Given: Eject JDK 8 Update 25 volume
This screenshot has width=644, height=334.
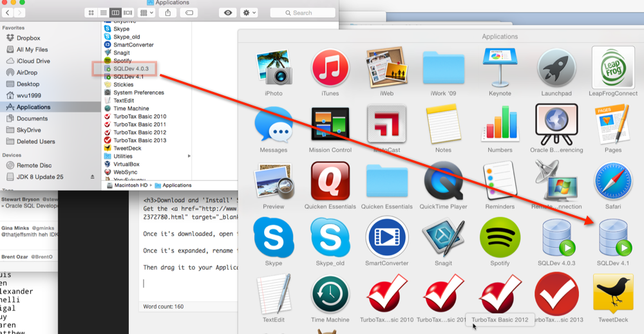Looking at the screenshot, I should pos(92,177).
